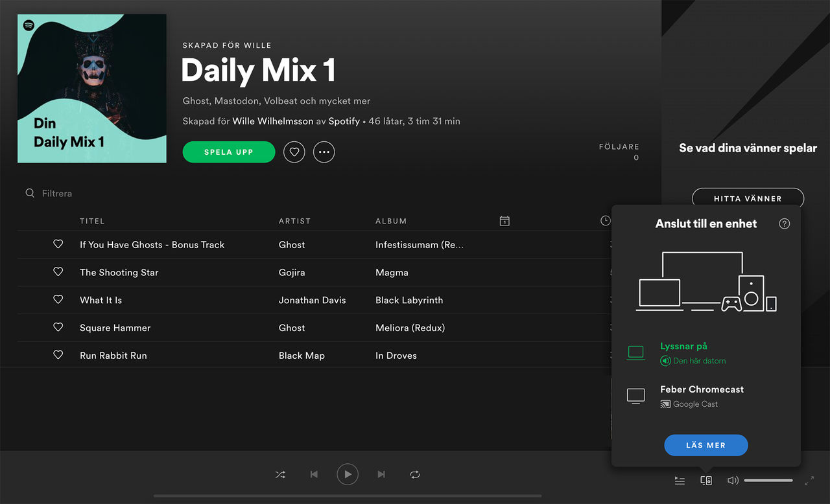Open help question mark in device popup
This screenshot has height=504, width=830.
click(x=785, y=223)
